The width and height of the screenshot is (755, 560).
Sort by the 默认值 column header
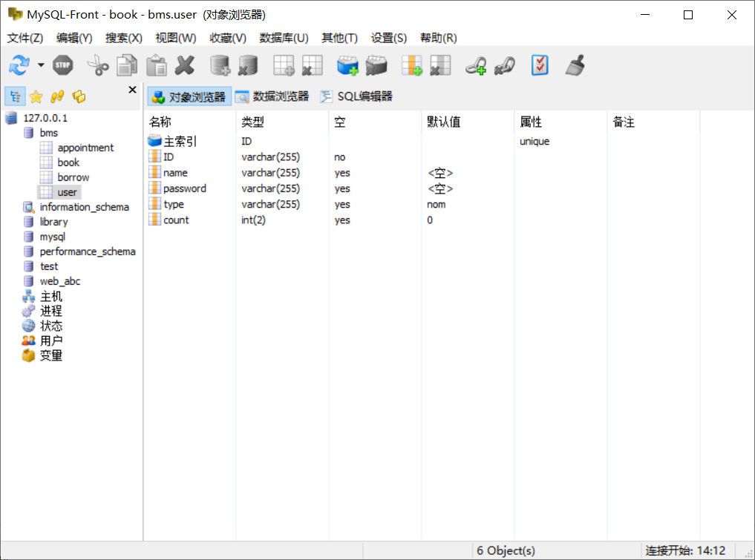[468, 122]
